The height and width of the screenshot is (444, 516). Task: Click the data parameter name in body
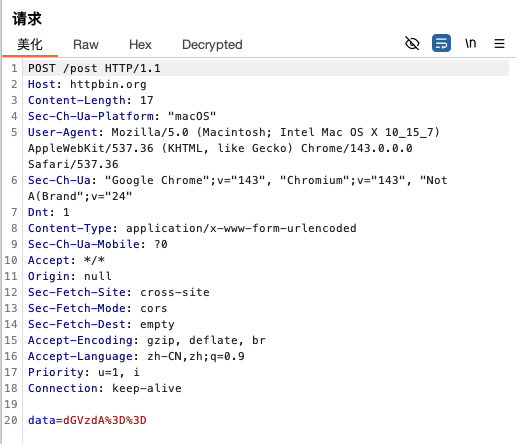point(41,420)
